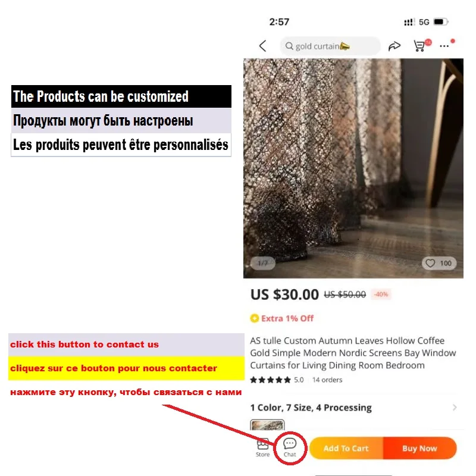
Task: Tap the Extra 1% Off coin icon
Action: click(255, 318)
